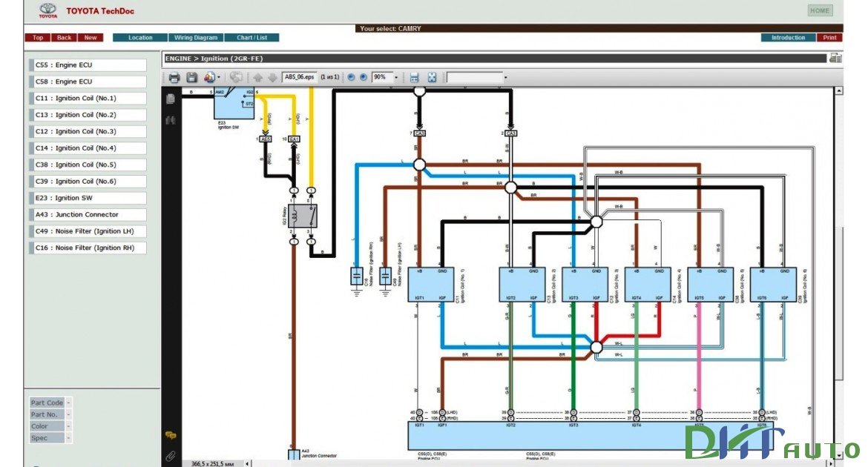Go to previous page using up arrow
The image size is (868, 467).
(x=258, y=78)
